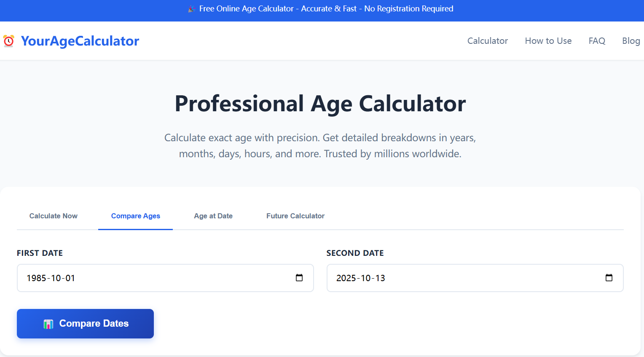The image size is (644, 357).
Task: Click the top banner announcement text
Action: click(x=326, y=9)
